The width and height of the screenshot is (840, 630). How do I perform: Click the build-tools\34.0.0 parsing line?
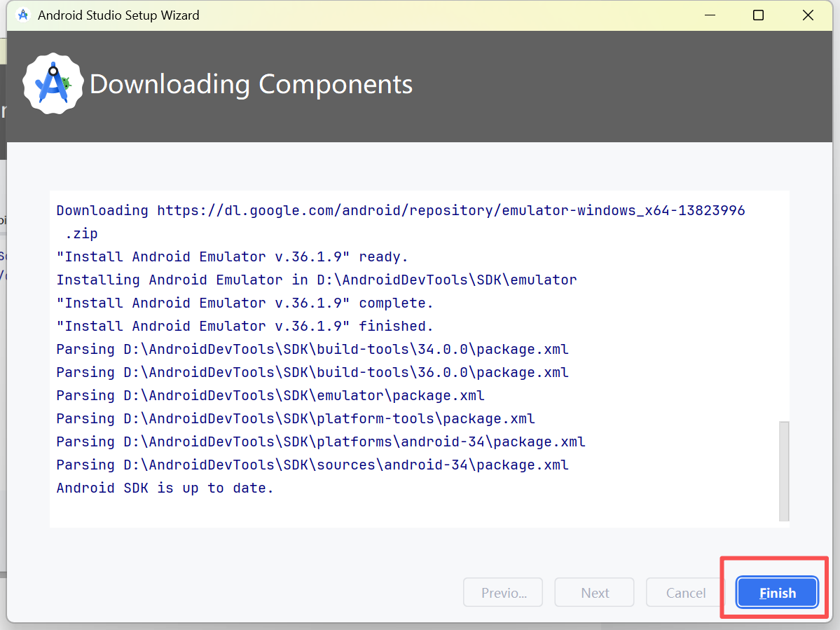coord(312,349)
